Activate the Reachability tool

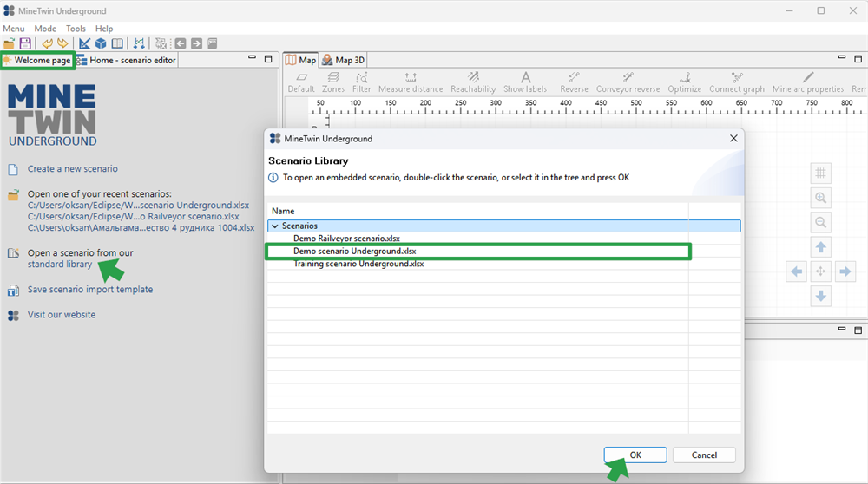[473, 82]
